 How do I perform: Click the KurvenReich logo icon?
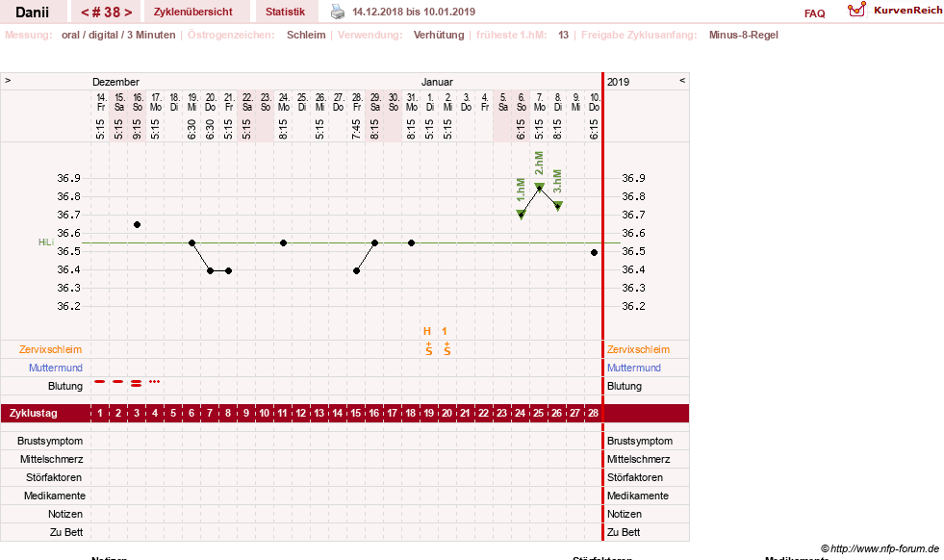coord(856,10)
